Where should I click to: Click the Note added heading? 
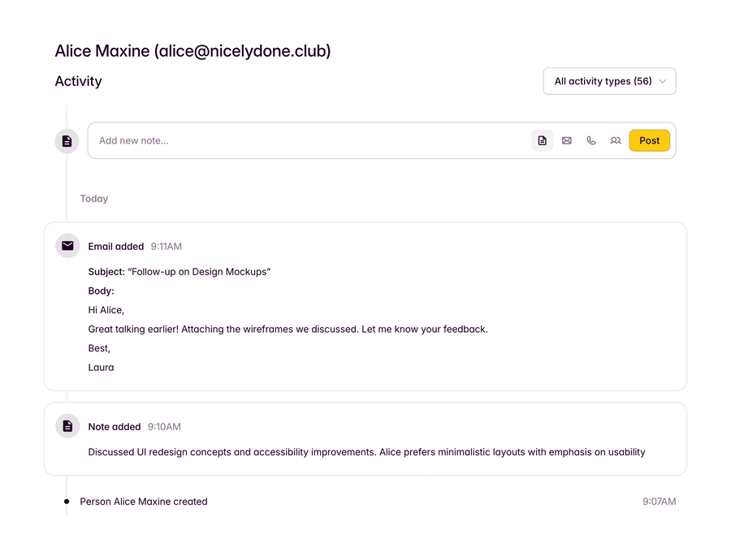tap(115, 426)
